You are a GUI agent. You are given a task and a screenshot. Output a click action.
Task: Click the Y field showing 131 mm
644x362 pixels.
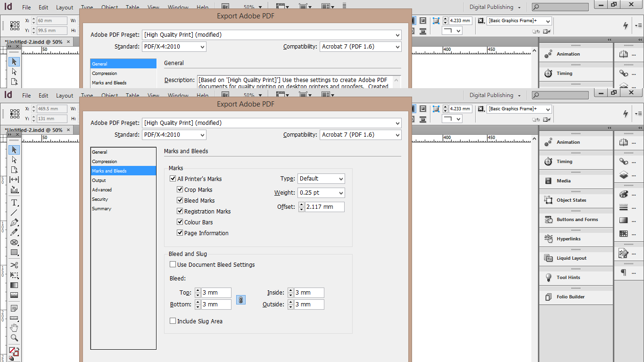pos(52,119)
